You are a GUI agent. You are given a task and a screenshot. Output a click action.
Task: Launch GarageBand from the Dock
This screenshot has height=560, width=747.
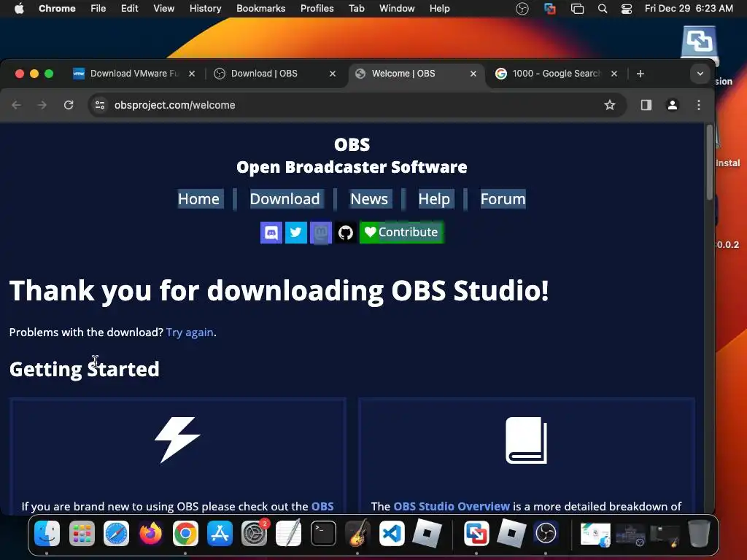click(357, 533)
